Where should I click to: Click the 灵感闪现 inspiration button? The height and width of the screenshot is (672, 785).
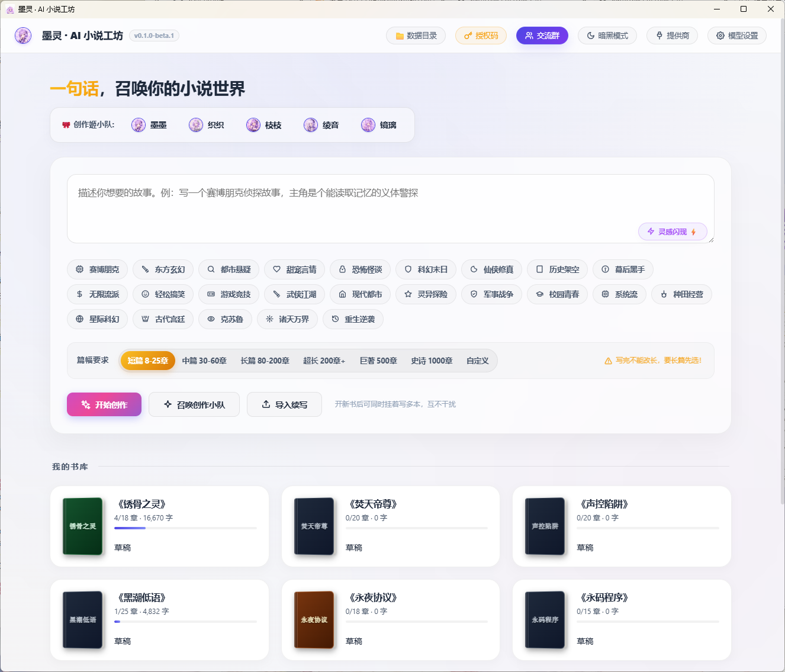[673, 231]
